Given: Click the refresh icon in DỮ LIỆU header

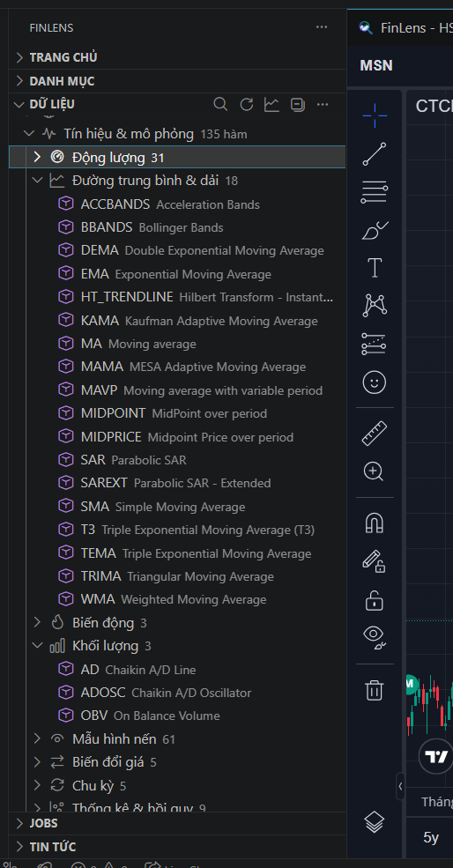Looking at the screenshot, I should click(x=246, y=104).
